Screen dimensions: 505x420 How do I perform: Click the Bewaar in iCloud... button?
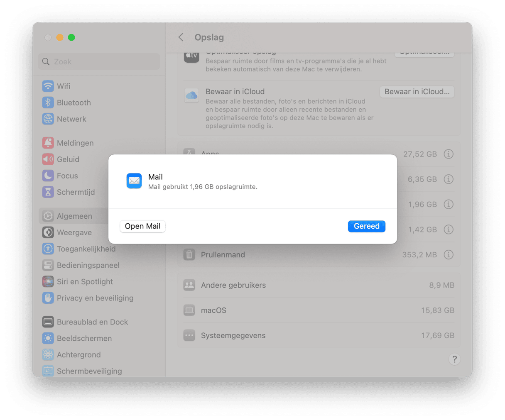point(417,92)
